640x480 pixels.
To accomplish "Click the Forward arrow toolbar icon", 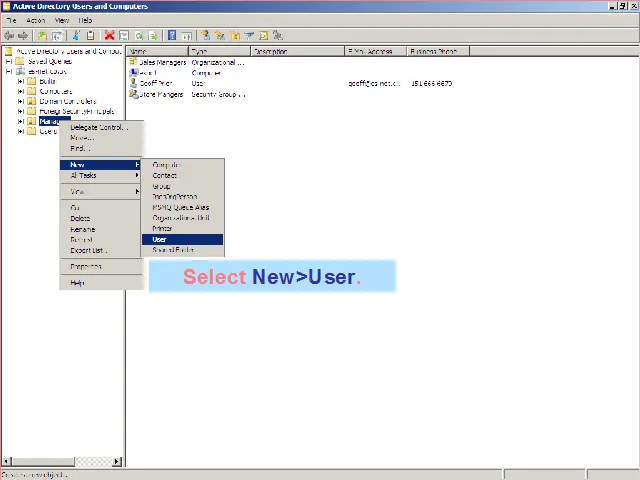I will (23, 36).
